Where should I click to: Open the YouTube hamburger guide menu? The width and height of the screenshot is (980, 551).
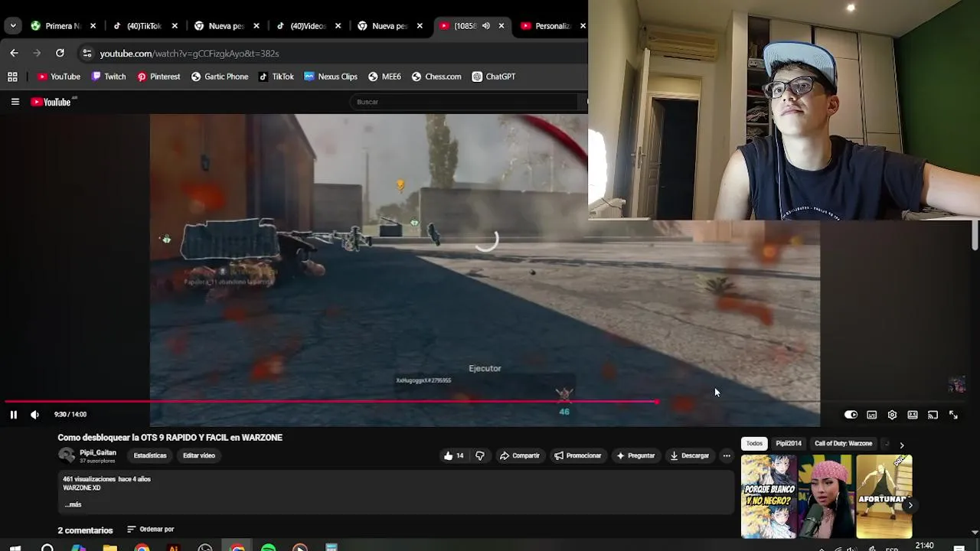[15, 102]
